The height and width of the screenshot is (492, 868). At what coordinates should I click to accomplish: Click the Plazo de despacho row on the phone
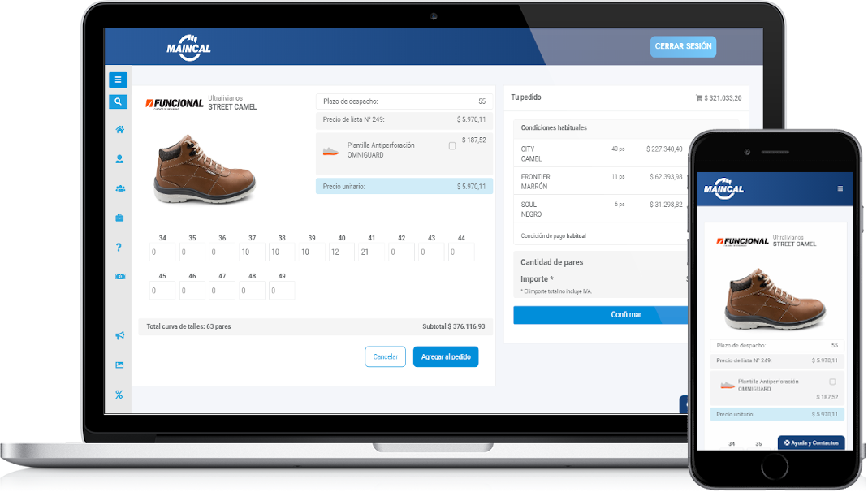pos(777,345)
